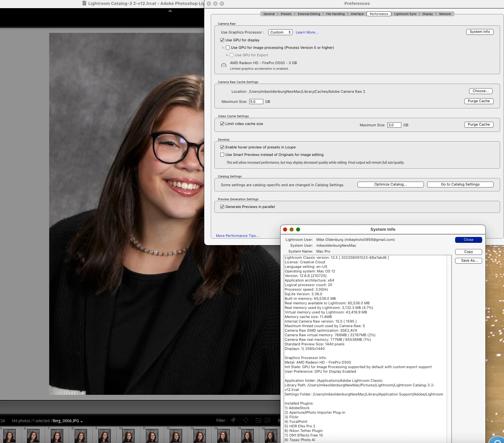Open More Performance Tips link
The image size is (504, 443).
[238, 236]
